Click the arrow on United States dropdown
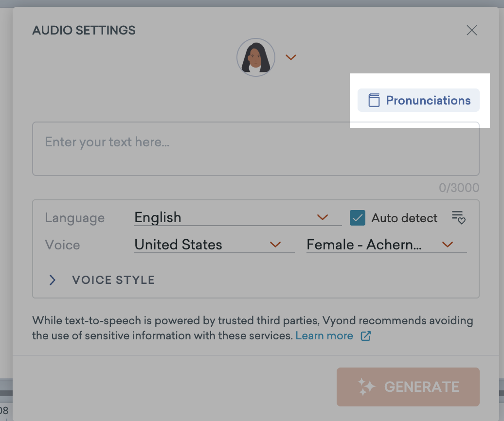The image size is (504, 421). (275, 245)
